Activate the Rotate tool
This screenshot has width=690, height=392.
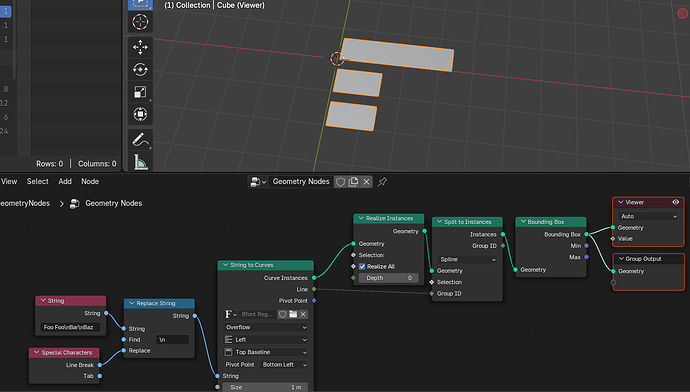click(140, 70)
